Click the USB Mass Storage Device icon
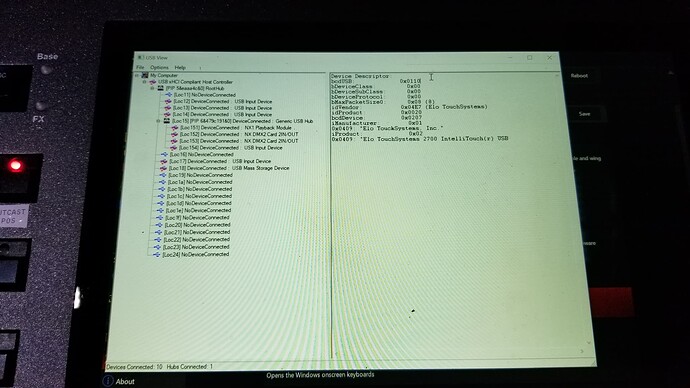This screenshot has height=388, width=690. click(163, 168)
